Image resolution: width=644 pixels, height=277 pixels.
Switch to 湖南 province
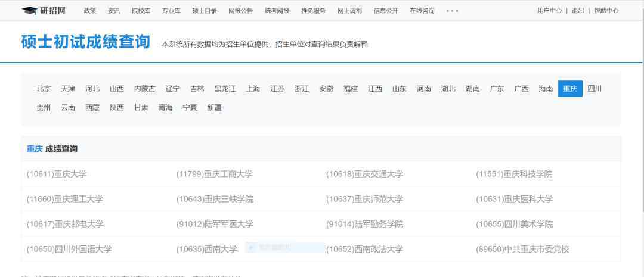click(473, 89)
